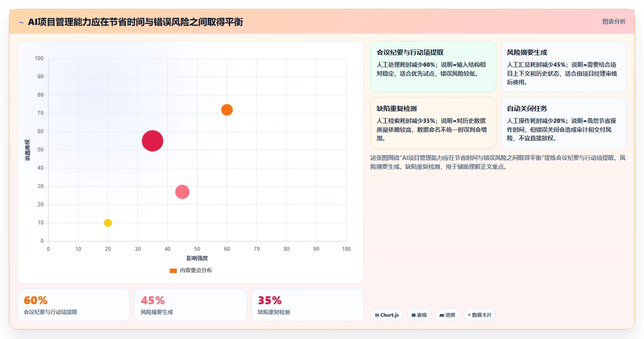
Task: Open the 自动关闭任务 info card
Action: (x=563, y=123)
